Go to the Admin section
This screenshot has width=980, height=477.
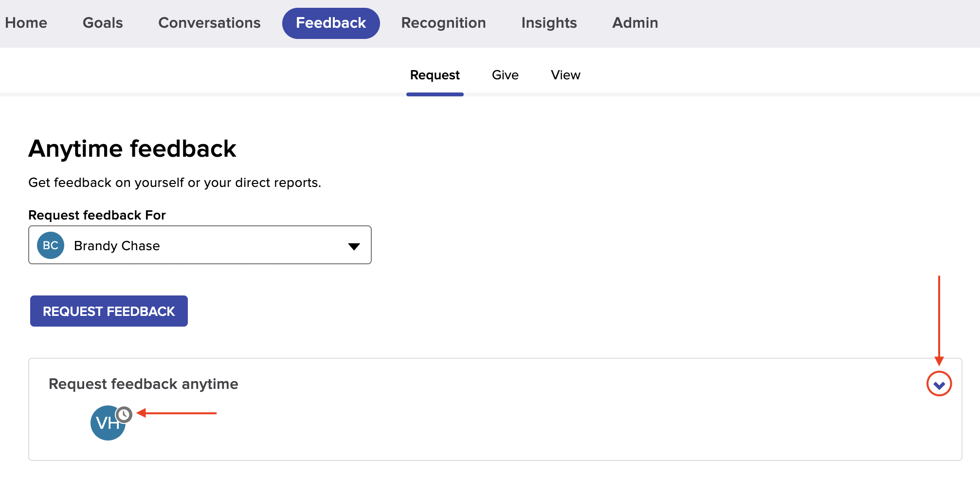coord(635,23)
